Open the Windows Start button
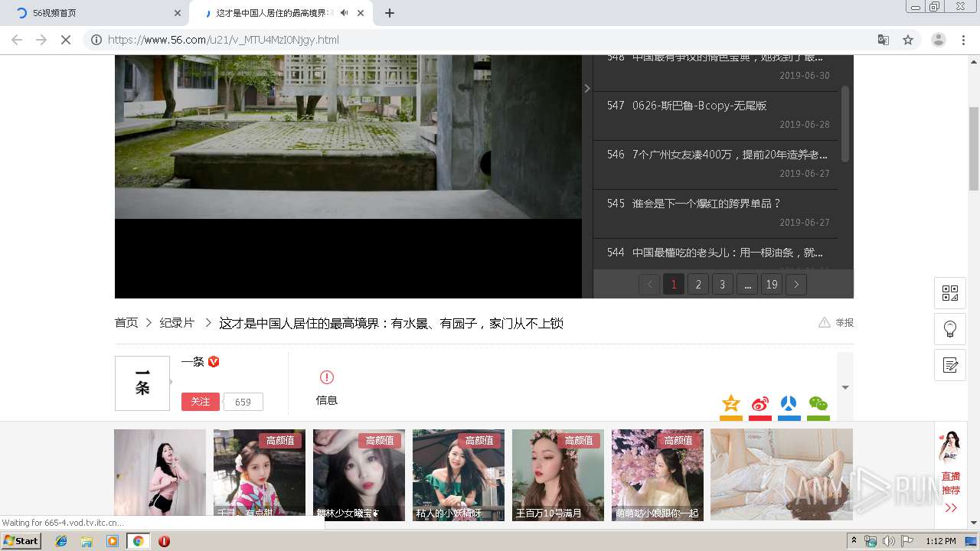This screenshot has height=551, width=980. 21,541
